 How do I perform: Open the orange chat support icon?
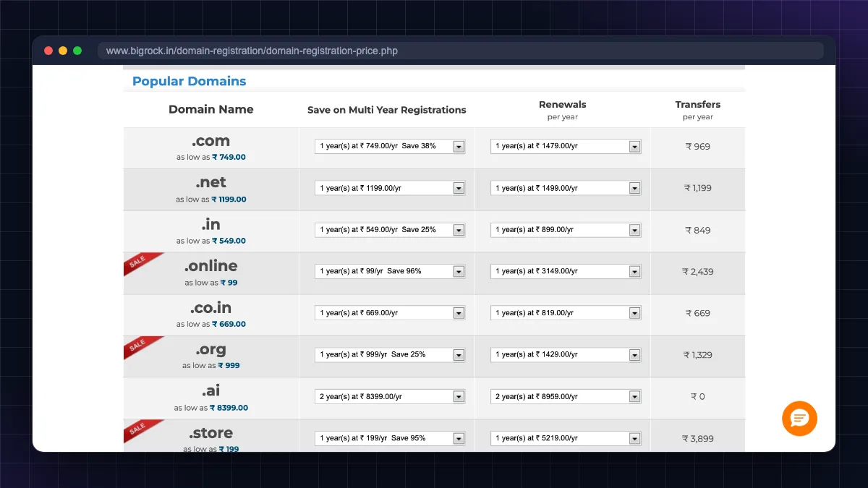[799, 419]
